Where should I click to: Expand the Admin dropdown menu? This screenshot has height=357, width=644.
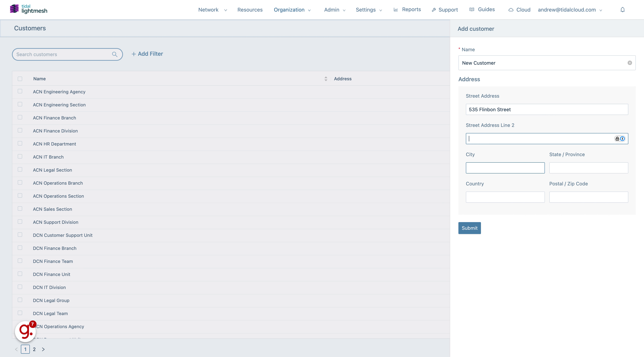(x=335, y=10)
